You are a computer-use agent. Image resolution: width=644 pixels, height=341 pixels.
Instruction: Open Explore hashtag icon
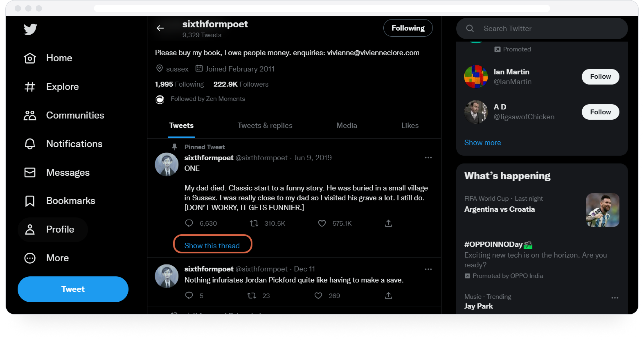coord(30,87)
